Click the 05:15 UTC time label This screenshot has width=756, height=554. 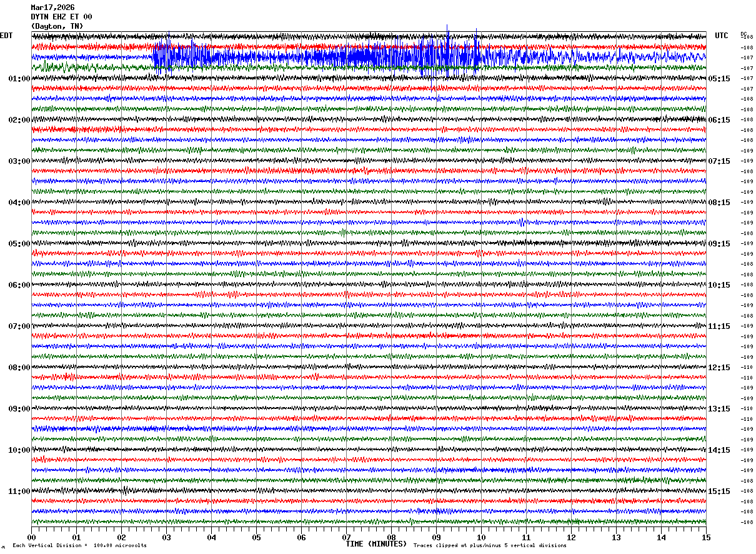point(719,79)
